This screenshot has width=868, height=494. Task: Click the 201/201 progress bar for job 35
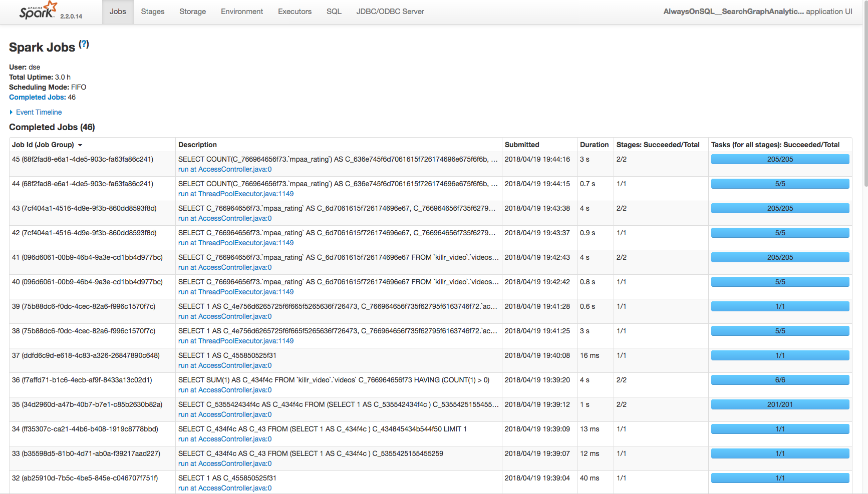[x=780, y=404]
